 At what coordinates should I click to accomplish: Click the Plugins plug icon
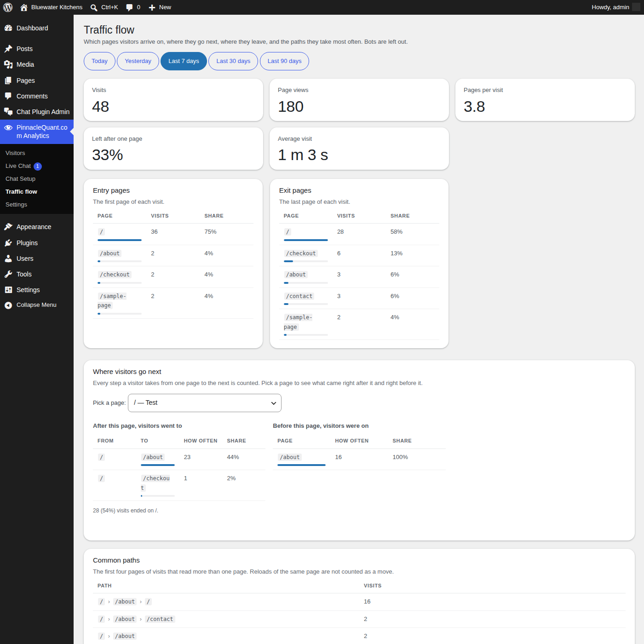click(x=8, y=243)
